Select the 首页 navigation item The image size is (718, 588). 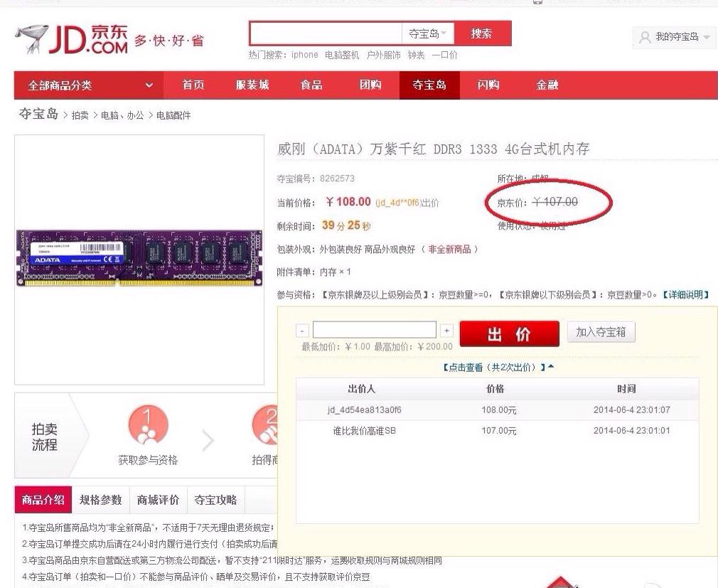pyautogui.click(x=193, y=85)
